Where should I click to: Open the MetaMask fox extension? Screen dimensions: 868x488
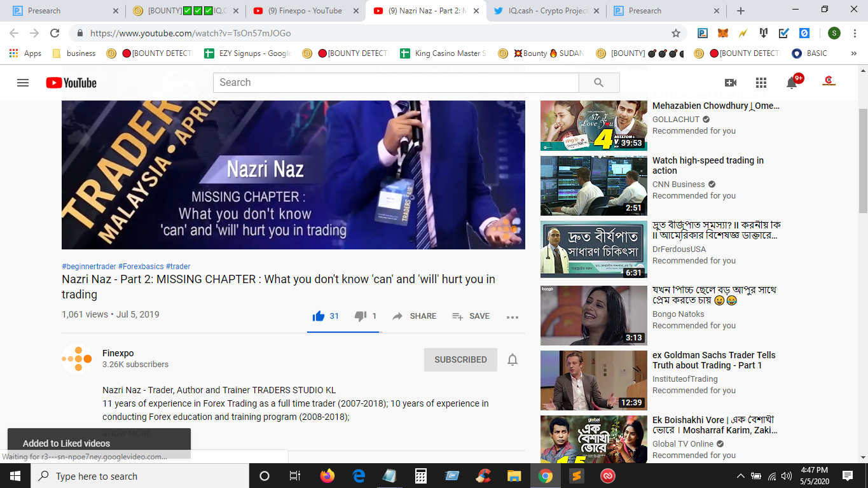coord(723,33)
